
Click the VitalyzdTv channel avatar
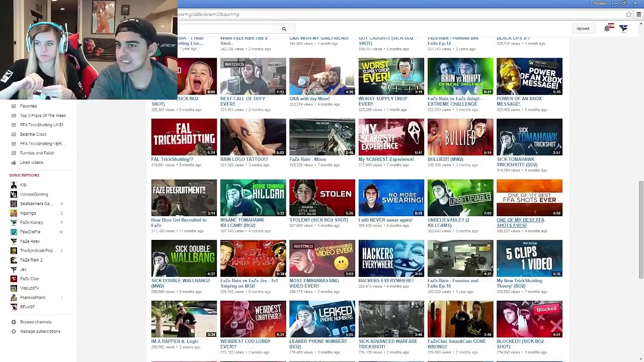click(14, 288)
